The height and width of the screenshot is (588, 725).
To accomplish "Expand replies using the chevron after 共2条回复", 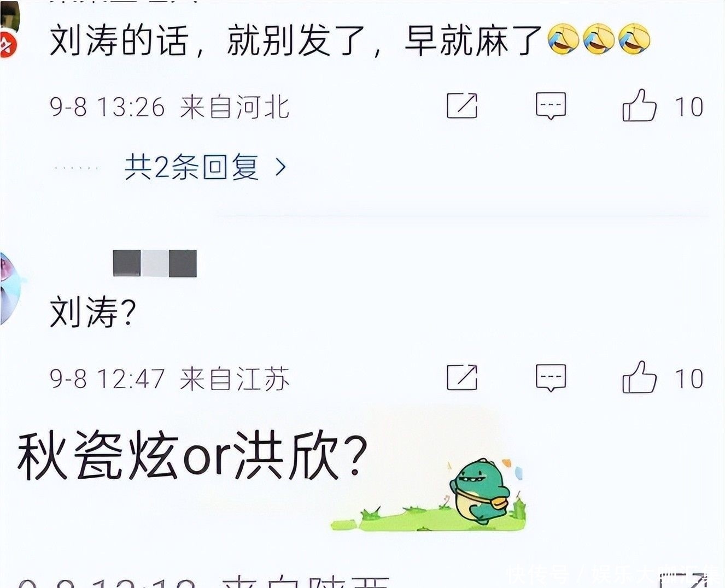I will (280, 167).
